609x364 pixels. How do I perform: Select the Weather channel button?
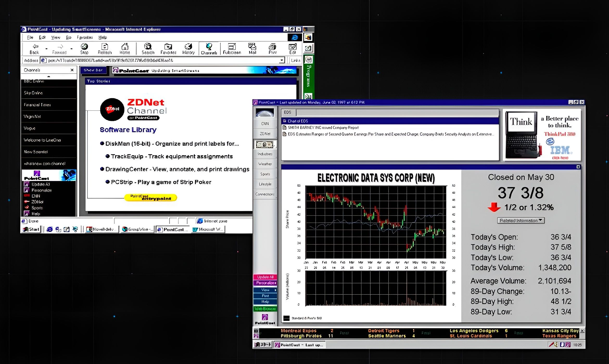(x=265, y=164)
